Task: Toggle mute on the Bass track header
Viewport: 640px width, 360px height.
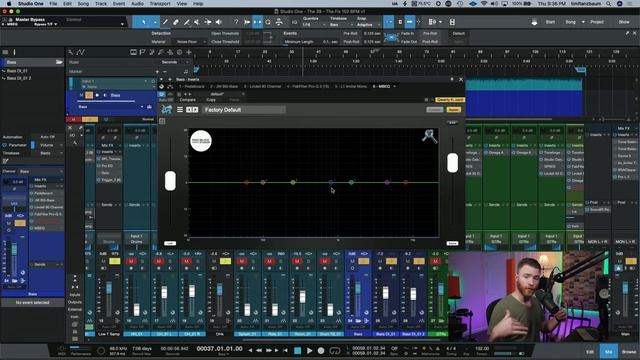Action: 81,95
